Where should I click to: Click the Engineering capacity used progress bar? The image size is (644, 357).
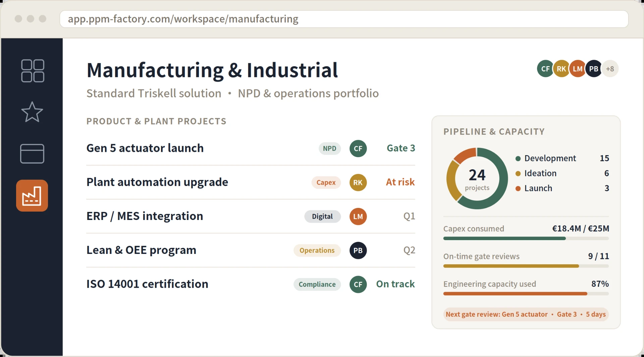pos(526,294)
